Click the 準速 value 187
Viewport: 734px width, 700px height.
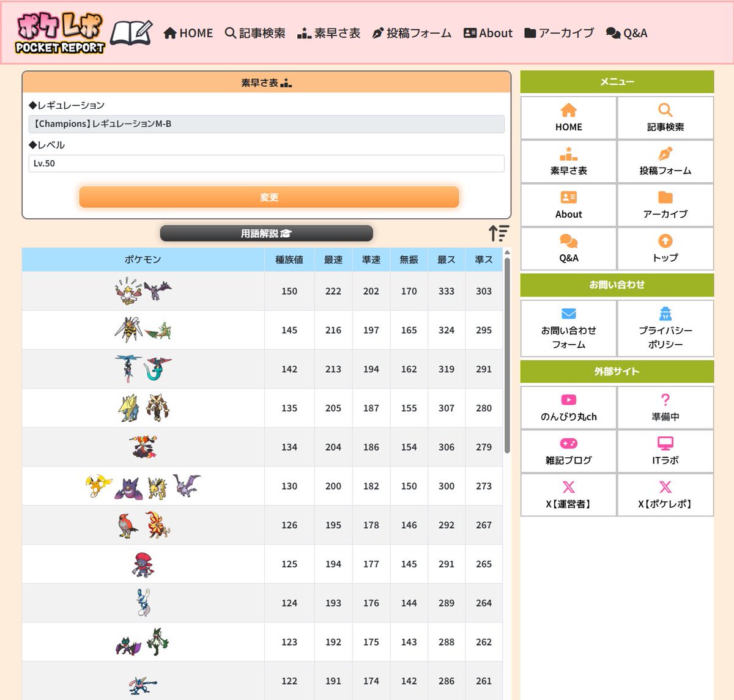(x=371, y=408)
